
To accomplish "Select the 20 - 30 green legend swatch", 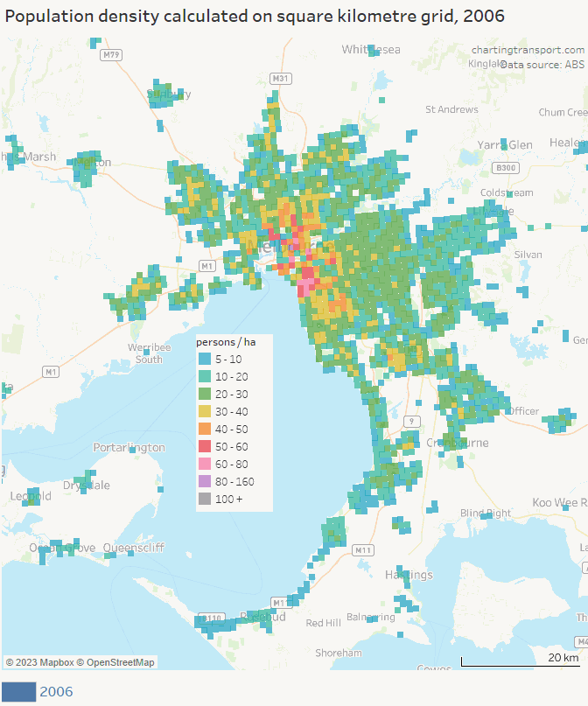I will [x=204, y=394].
